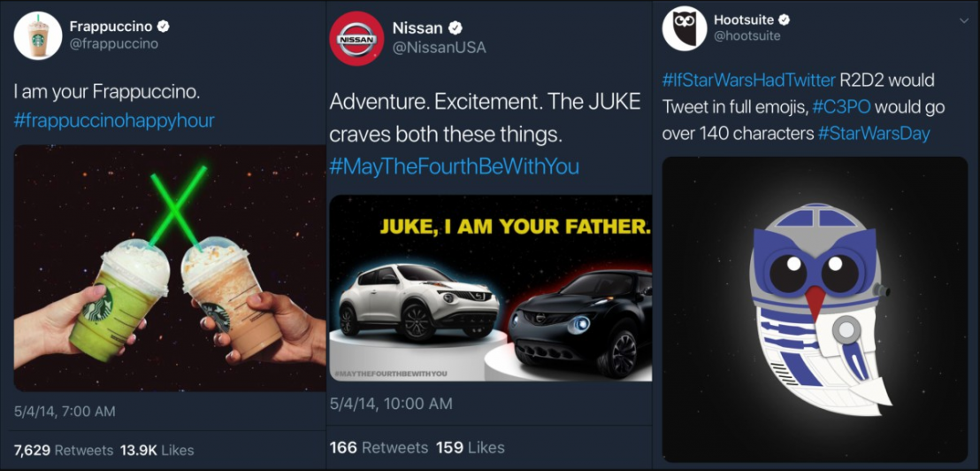Open the #frappuccinohappyhour hashtag
The width and height of the screenshot is (980, 471).
pyautogui.click(x=114, y=120)
